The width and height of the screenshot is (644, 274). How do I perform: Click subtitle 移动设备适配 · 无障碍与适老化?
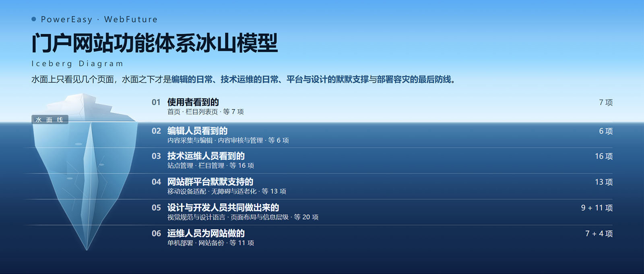pos(212,191)
